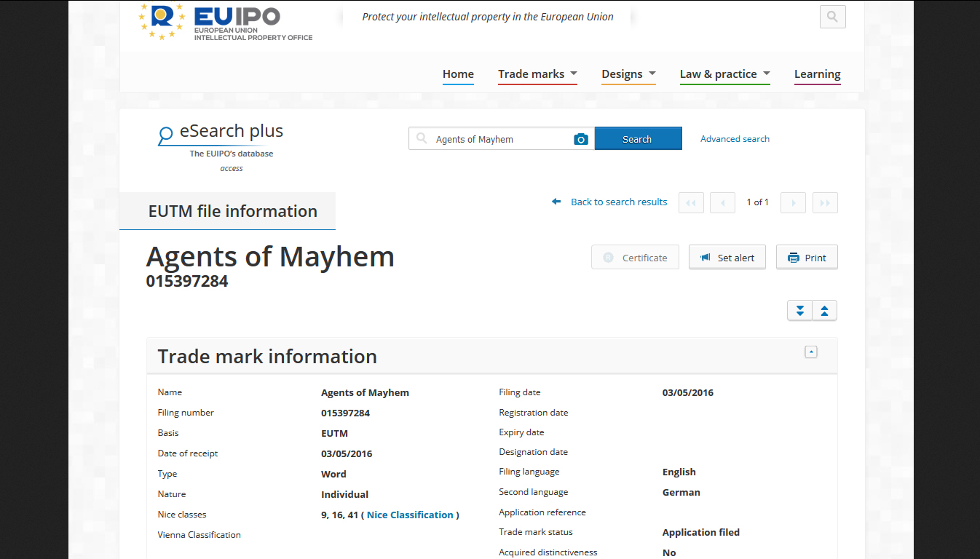Click the Filing language value English
Viewport: 980px width, 559px height.
click(679, 472)
